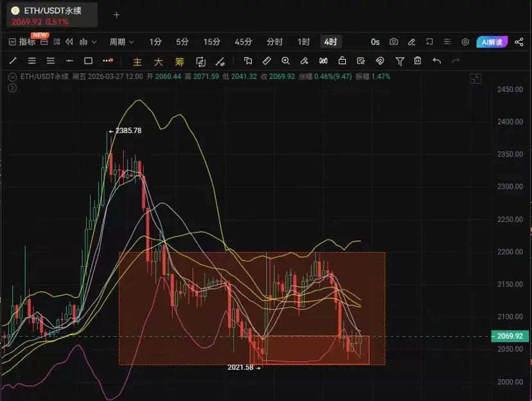
Task: Switch to the 1时 timeframe
Action: (304, 42)
